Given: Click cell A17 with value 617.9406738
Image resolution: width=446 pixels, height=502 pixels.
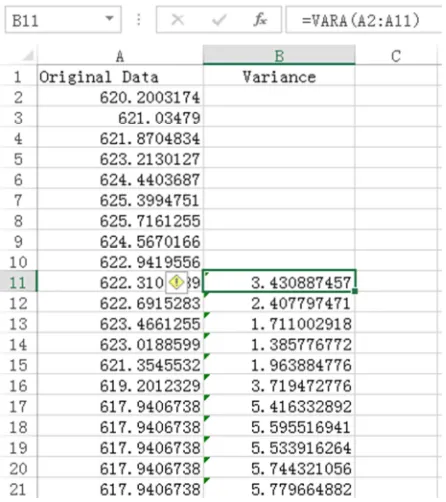Looking at the screenshot, I should [x=120, y=406].
